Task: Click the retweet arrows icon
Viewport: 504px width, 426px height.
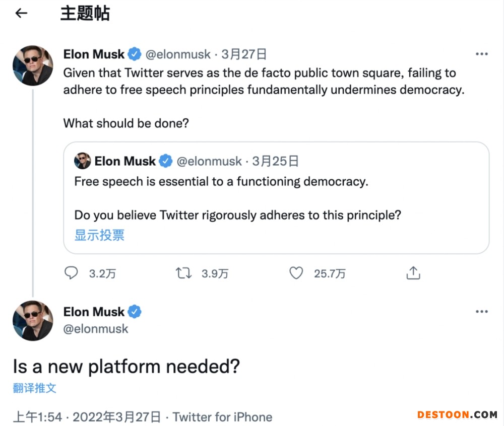Action: tap(183, 273)
